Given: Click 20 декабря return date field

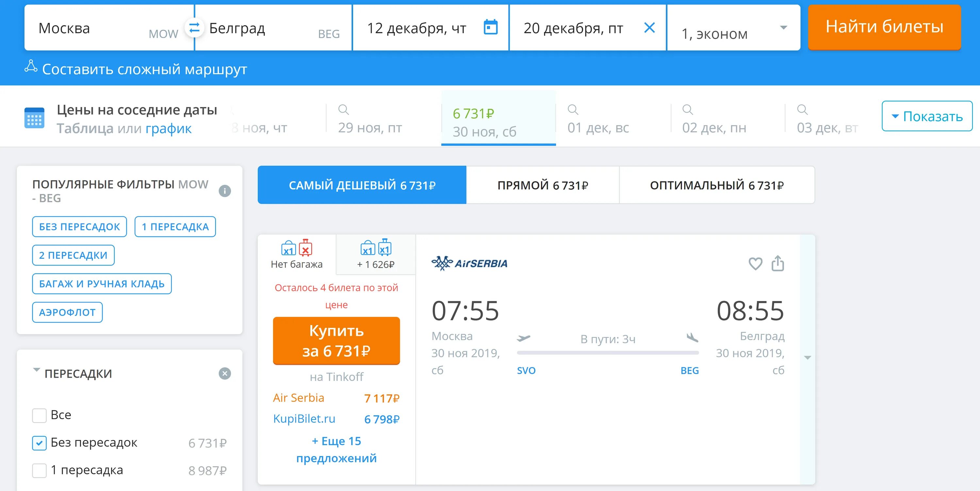Looking at the screenshot, I should 587,27.
